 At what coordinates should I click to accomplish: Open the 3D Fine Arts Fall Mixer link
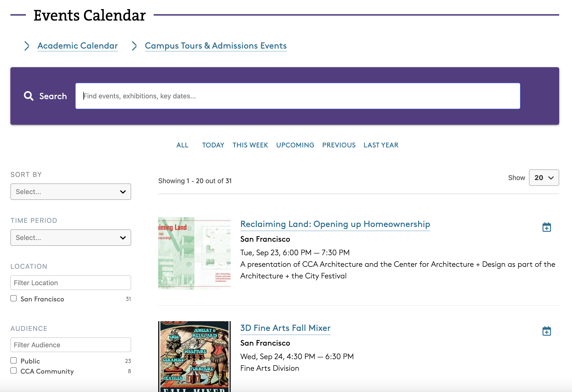pyautogui.click(x=285, y=328)
